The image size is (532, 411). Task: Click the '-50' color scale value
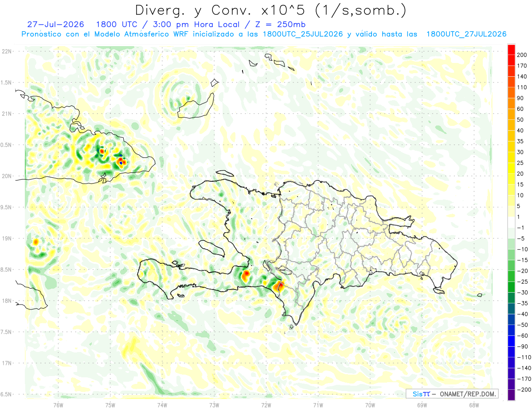coord(522,325)
